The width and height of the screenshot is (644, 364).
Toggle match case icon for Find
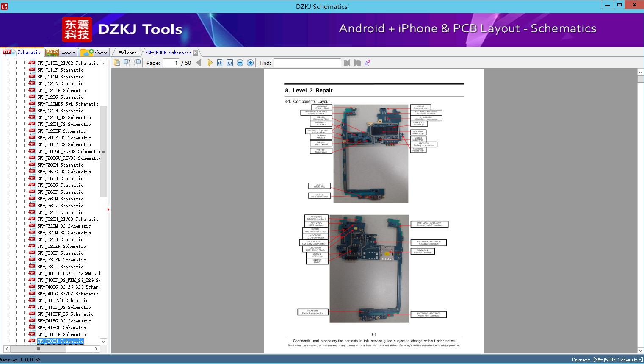(x=368, y=63)
